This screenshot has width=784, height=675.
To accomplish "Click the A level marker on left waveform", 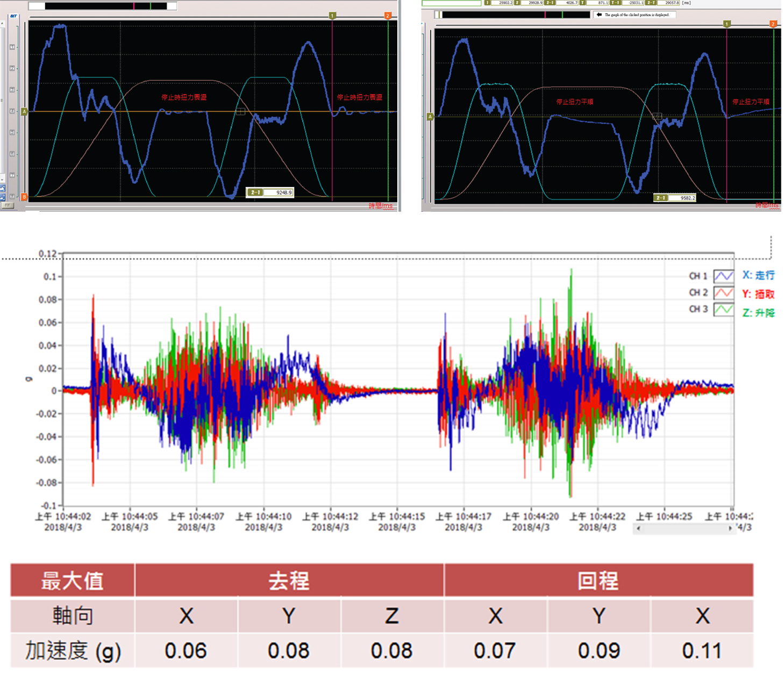I will (x=24, y=112).
